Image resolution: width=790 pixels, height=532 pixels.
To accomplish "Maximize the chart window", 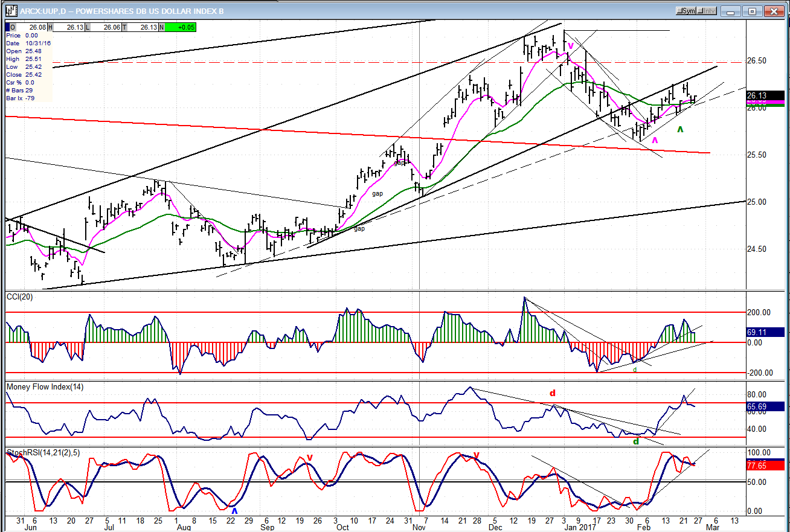I will 752,11.
